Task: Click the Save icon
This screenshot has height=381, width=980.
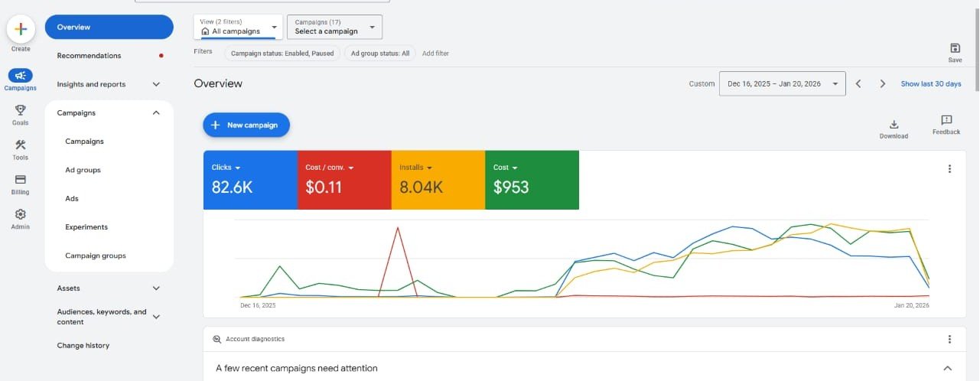Action: click(955, 48)
